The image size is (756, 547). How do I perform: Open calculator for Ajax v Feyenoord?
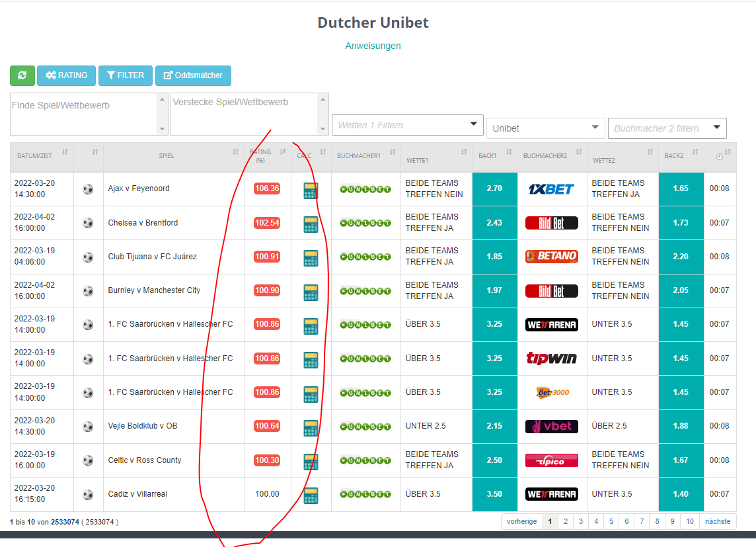310,190
